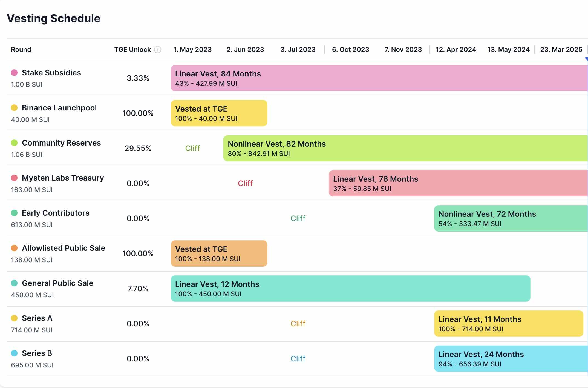Click the Early Contributors round name

click(56, 213)
